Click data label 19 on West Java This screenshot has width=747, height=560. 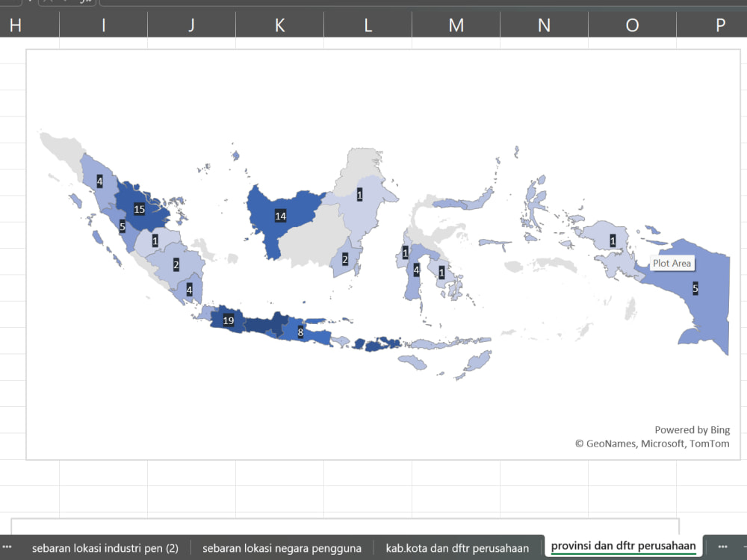click(x=229, y=320)
